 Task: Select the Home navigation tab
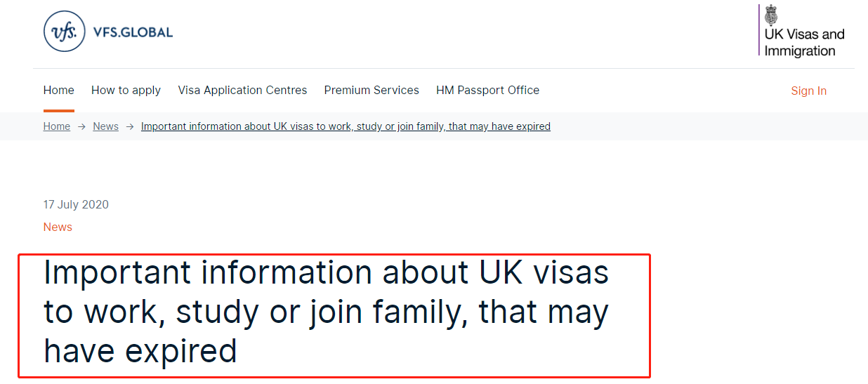click(x=59, y=90)
